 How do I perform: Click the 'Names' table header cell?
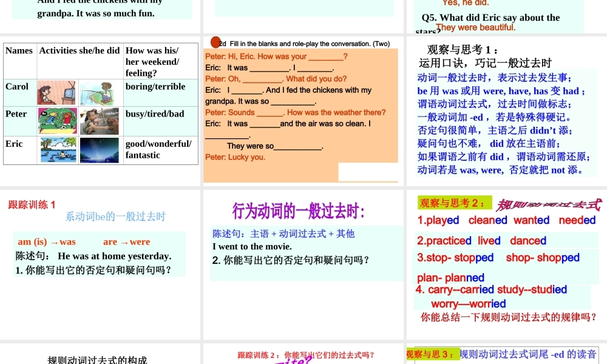(x=20, y=61)
